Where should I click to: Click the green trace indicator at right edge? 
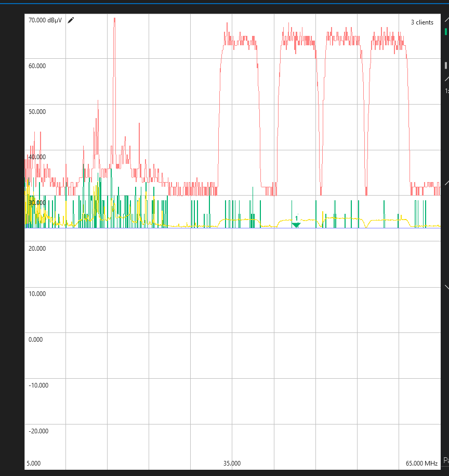(x=446, y=32)
